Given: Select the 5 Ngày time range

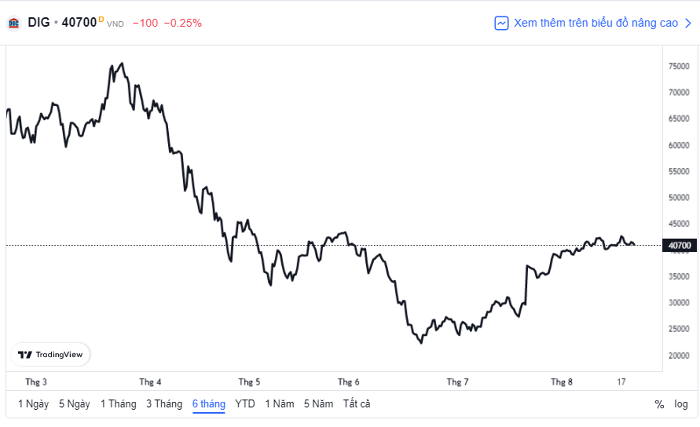Looking at the screenshot, I should (x=75, y=404).
